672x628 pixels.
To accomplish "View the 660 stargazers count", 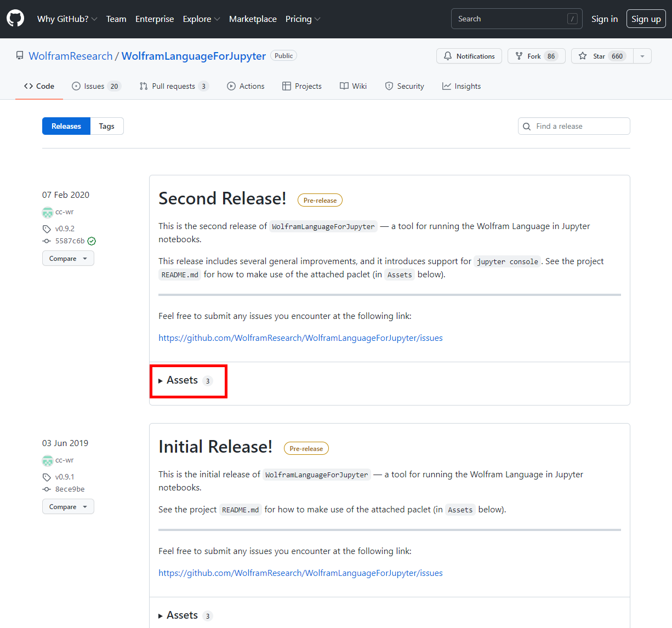I will point(617,56).
